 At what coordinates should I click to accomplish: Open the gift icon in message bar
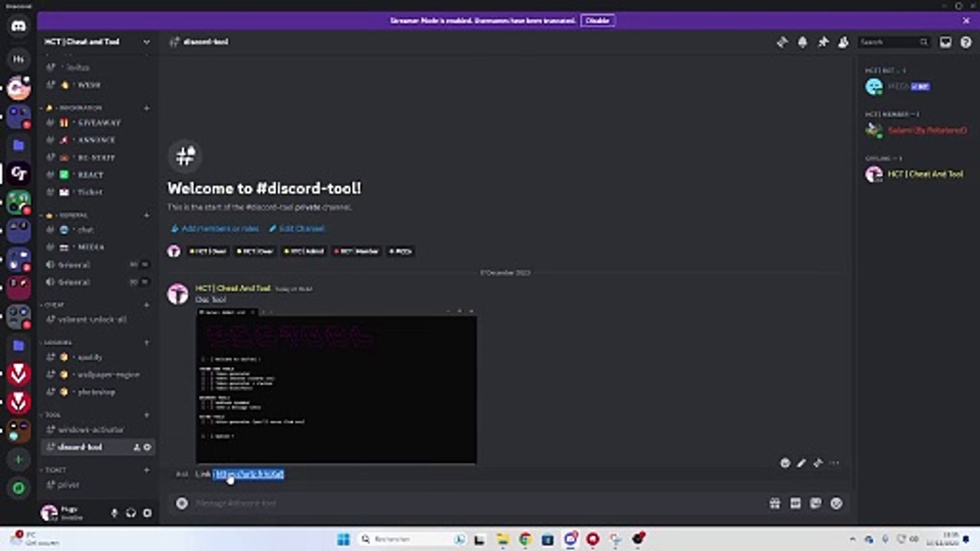point(775,504)
